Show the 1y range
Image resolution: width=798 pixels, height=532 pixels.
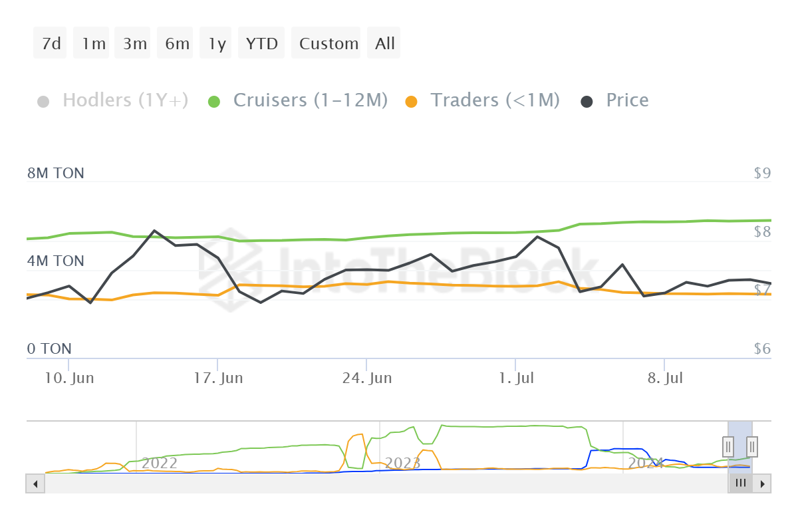[x=217, y=44]
